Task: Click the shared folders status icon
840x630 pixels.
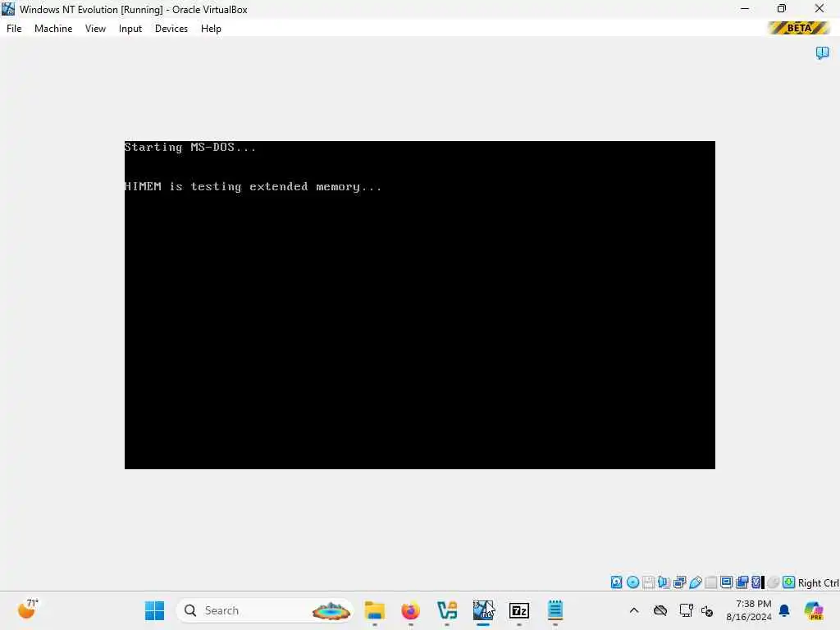Action: [711, 582]
